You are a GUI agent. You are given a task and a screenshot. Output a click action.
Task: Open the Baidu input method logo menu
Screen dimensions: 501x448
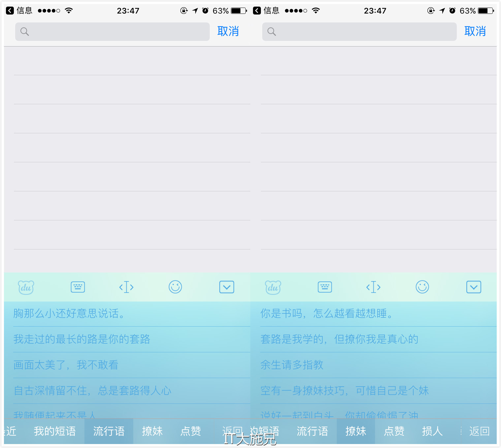tap(26, 287)
